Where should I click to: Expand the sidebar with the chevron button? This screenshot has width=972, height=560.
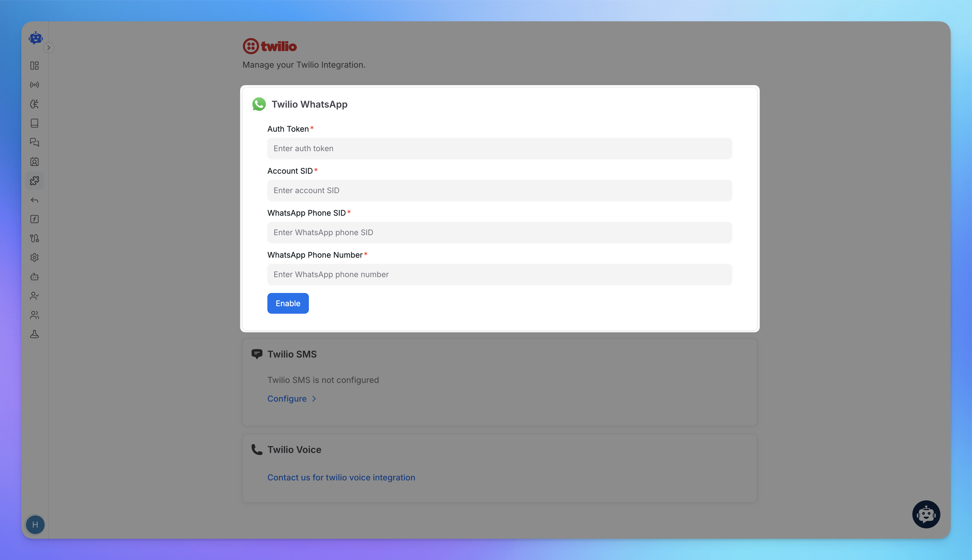pos(48,48)
